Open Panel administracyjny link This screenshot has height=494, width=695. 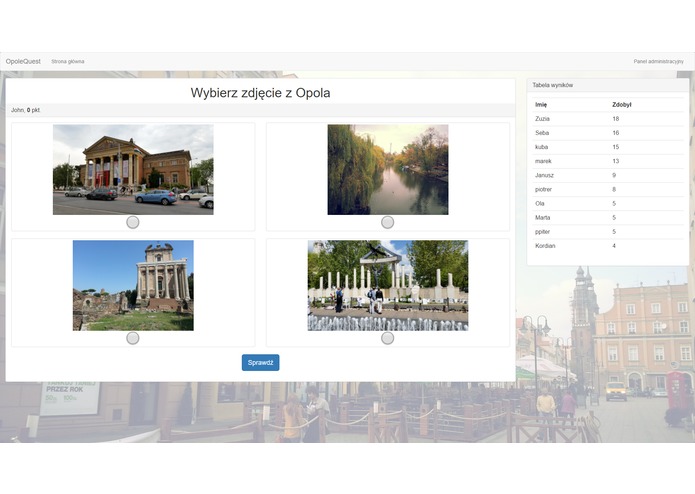659,62
